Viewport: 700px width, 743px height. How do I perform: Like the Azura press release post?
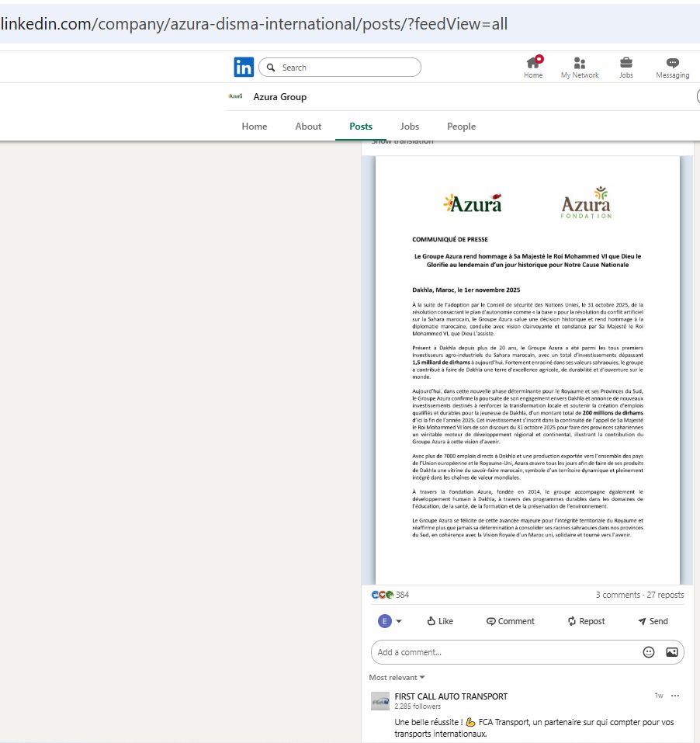pyautogui.click(x=440, y=621)
